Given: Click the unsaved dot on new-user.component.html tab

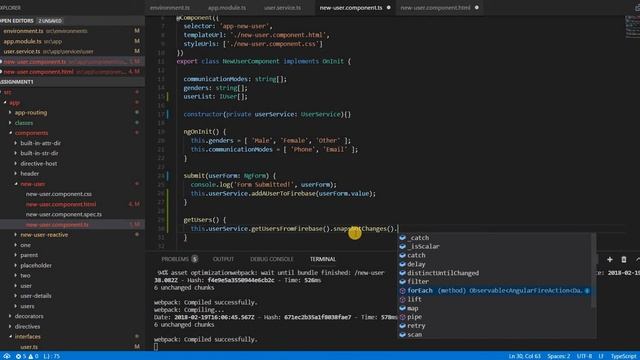Looking at the screenshot, I should 476,7.
